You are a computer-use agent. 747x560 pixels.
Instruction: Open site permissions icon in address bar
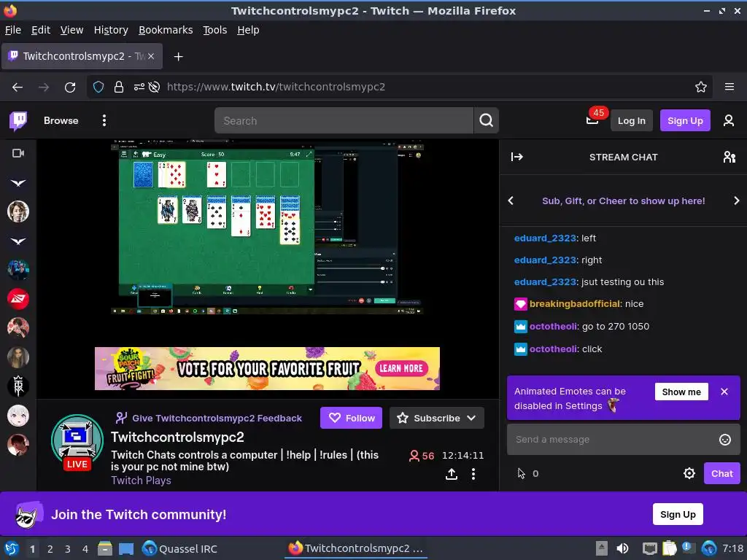tap(139, 87)
